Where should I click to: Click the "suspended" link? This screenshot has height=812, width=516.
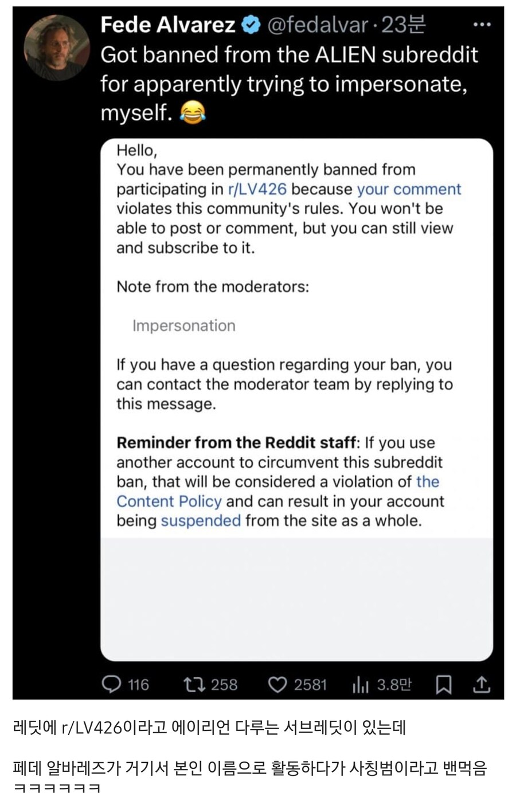pos(201,520)
